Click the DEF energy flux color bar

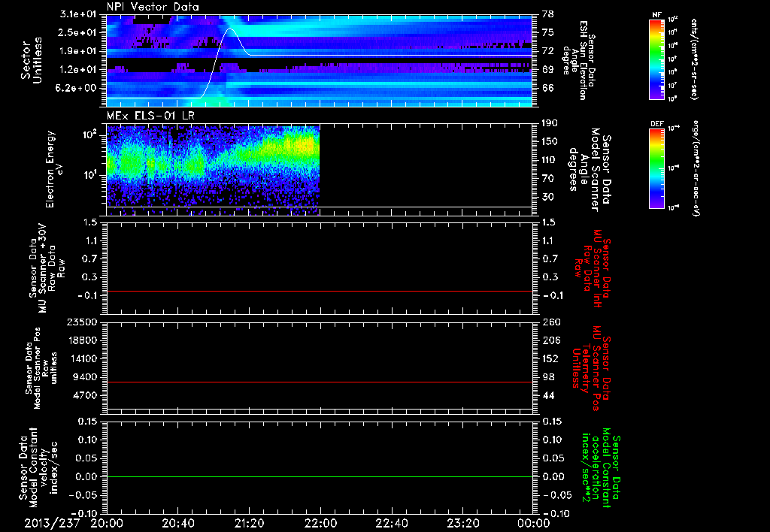pos(656,168)
